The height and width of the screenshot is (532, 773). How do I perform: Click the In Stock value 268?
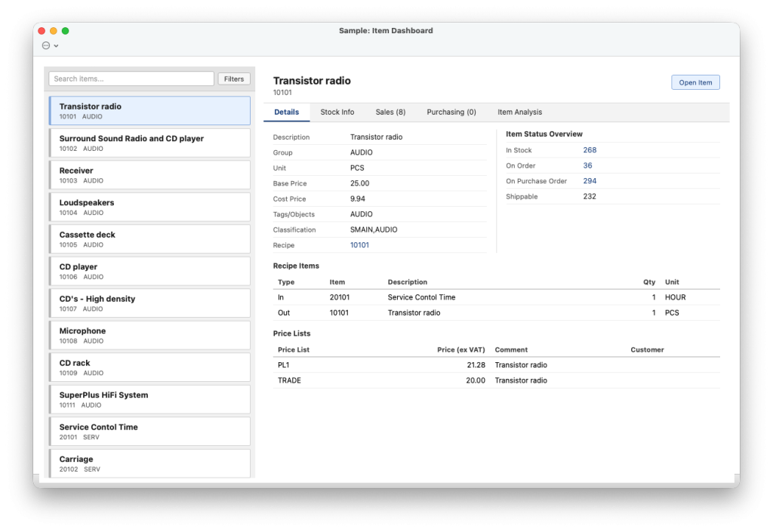click(590, 150)
